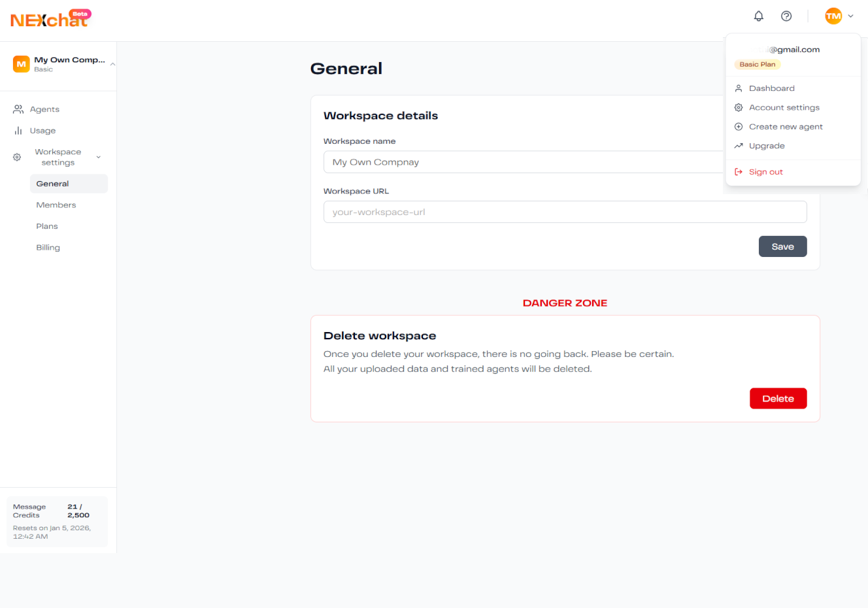Select Dashboard from the account menu

(x=771, y=88)
